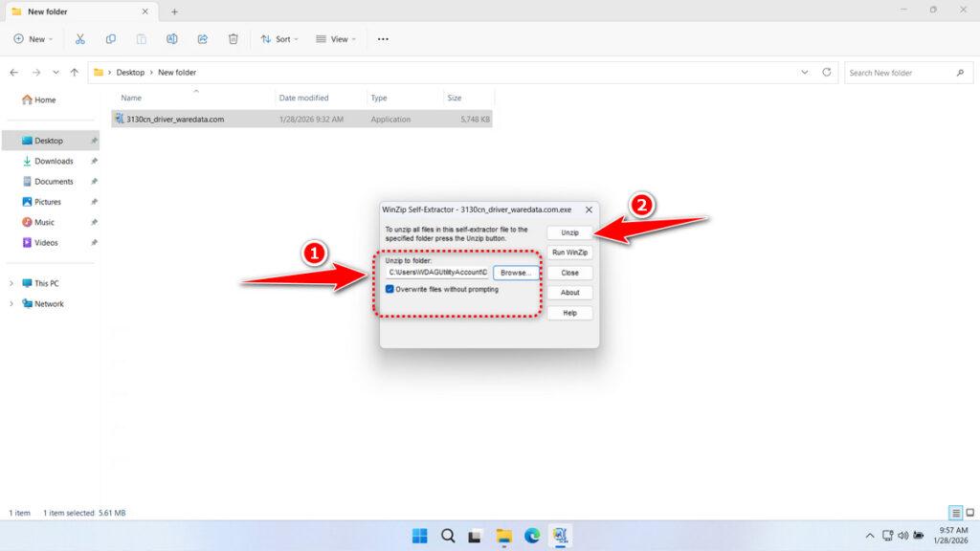Click the Back navigation arrow

(x=13, y=72)
